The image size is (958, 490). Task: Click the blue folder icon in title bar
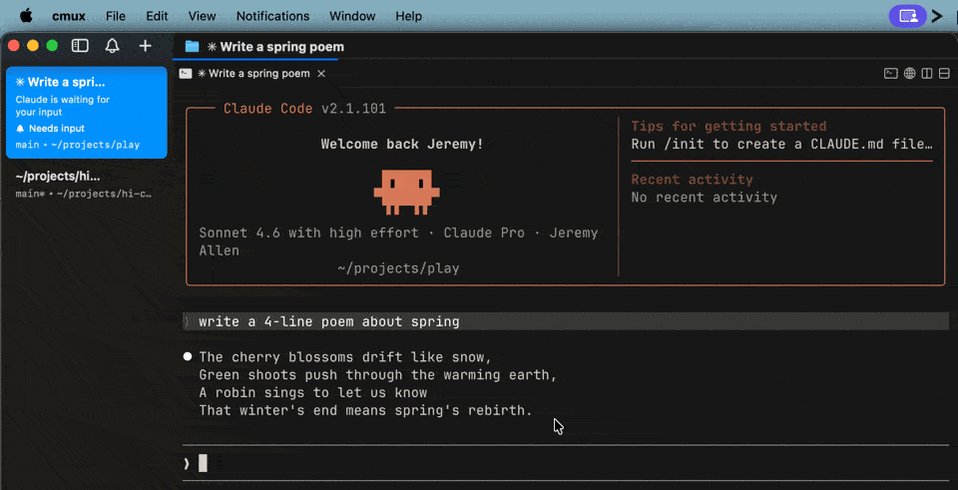click(x=192, y=46)
